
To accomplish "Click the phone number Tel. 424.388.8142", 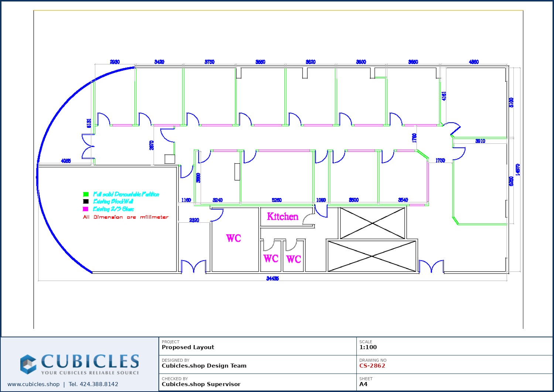I will coord(93,384).
